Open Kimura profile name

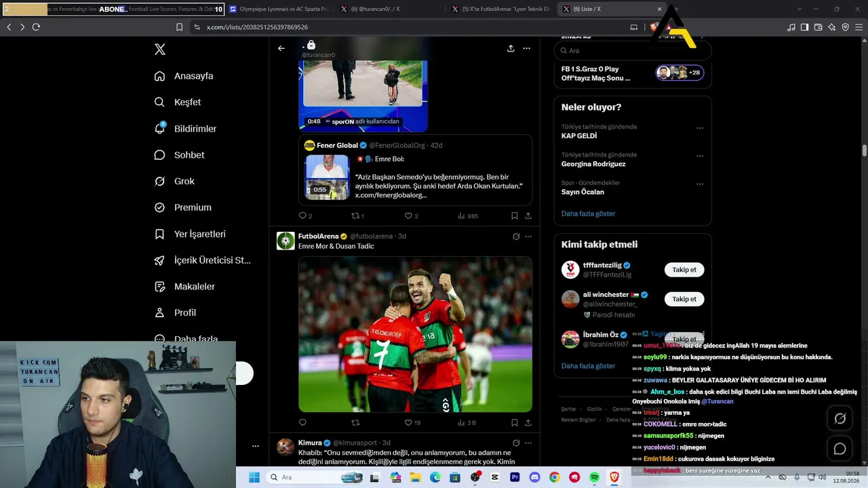[310, 443]
